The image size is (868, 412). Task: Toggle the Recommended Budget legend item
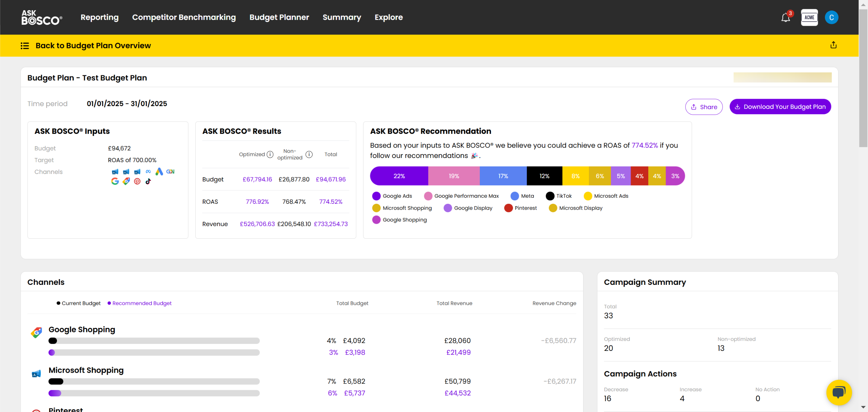pos(139,303)
